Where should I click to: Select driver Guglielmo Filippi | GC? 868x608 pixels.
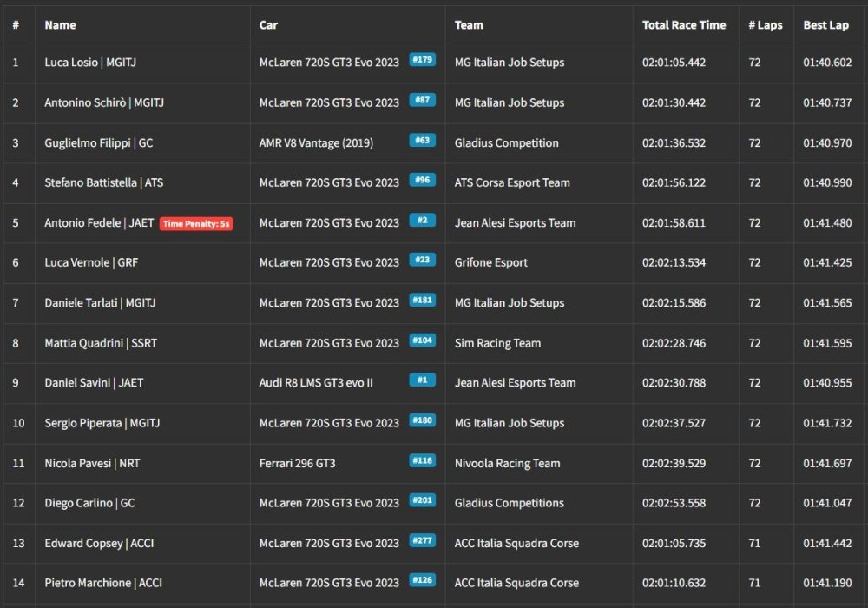pos(99,142)
